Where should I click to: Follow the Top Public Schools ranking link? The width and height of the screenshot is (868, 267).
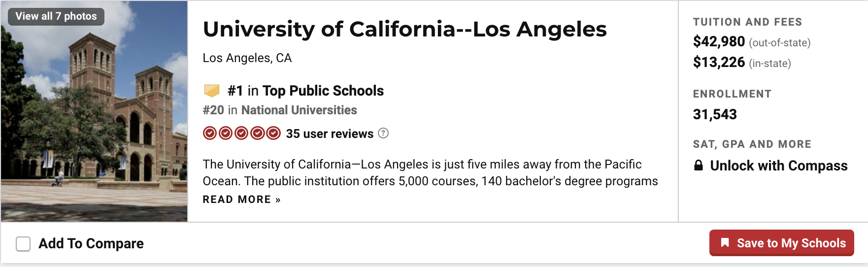pyautogui.click(x=323, y=91)
